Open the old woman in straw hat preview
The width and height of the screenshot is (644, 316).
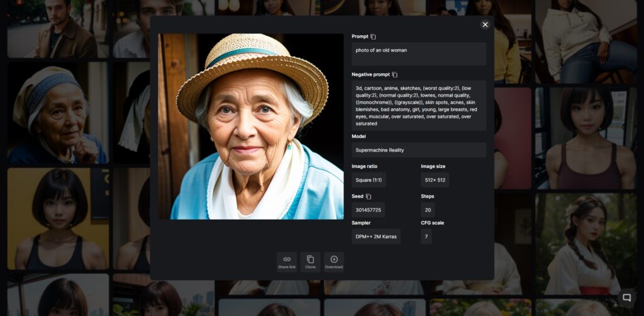[251, 127]
